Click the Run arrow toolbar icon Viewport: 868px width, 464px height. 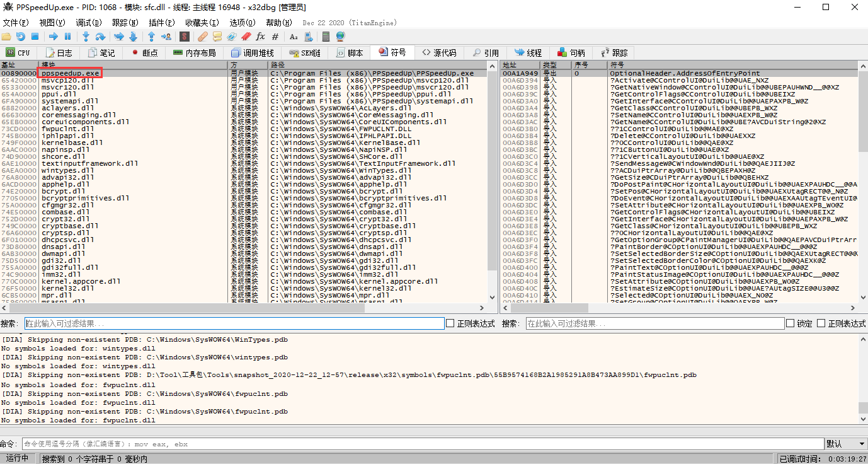point(54,37)
